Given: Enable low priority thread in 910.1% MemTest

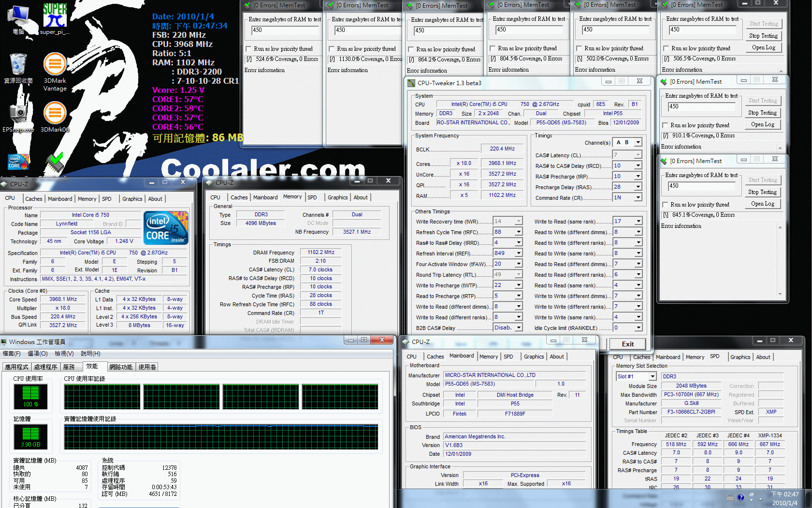Looking at the screenshot, I should pyautogui.click(x=665, y=125).
